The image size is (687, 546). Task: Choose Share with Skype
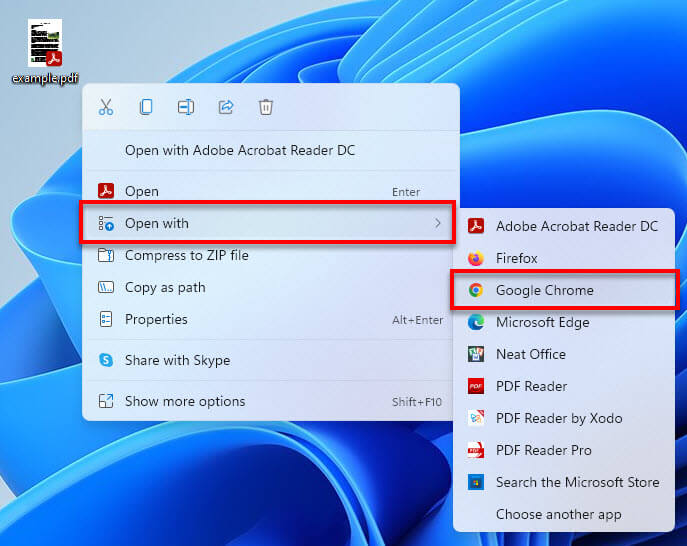270,360
